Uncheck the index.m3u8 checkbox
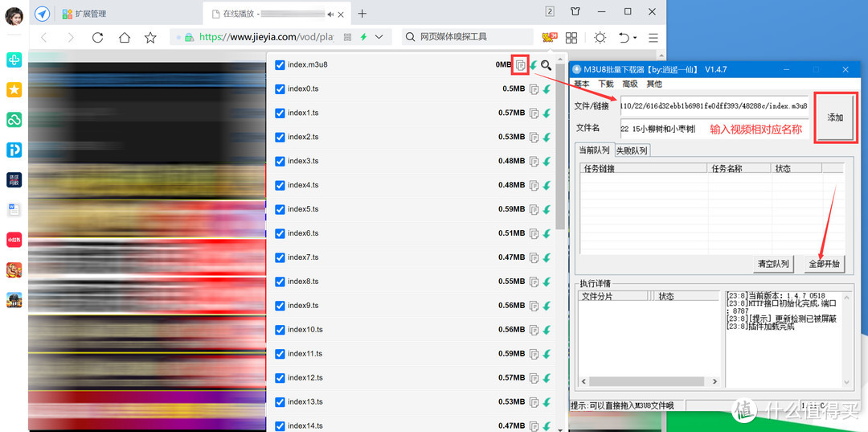Screen dimensions: 868x432 [x=280, y=65]
